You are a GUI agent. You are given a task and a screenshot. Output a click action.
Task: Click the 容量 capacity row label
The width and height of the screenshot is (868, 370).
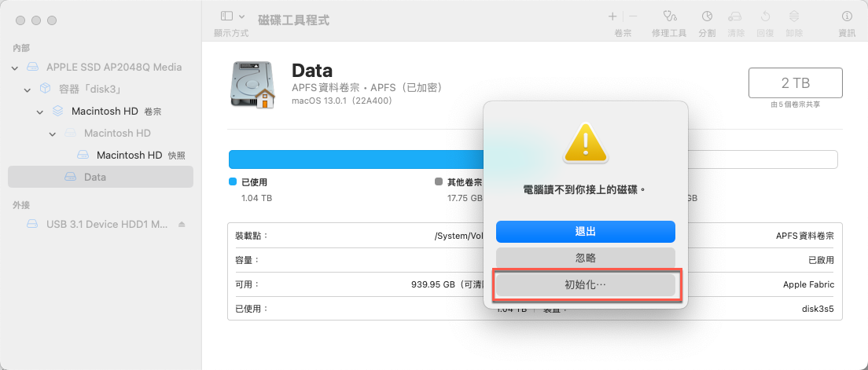(x=248, y=259)
